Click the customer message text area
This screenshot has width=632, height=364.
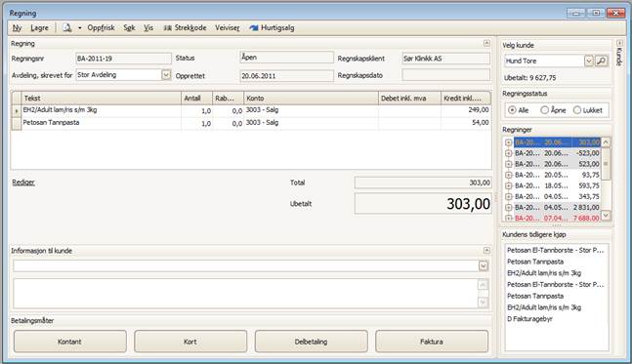[245, 294]
